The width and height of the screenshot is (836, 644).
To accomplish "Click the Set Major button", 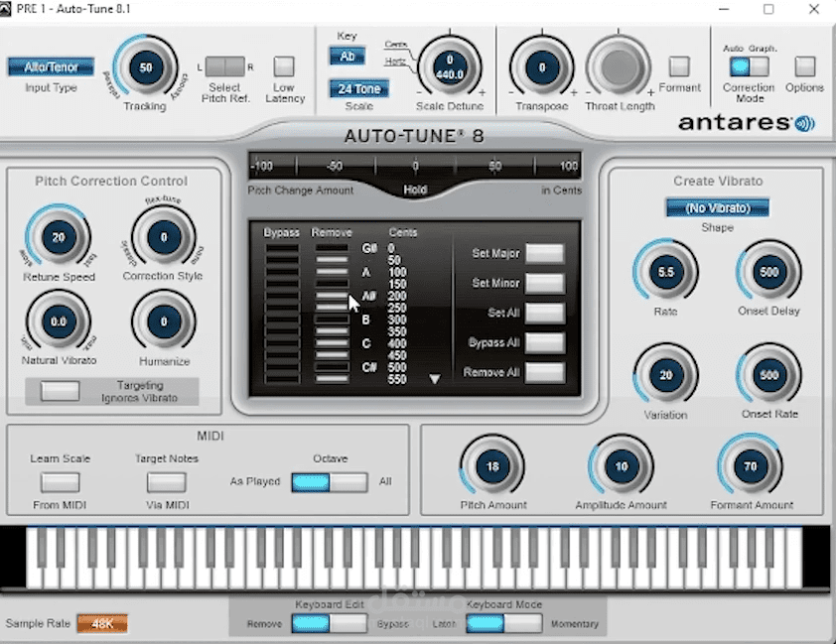I will [544, 253].
